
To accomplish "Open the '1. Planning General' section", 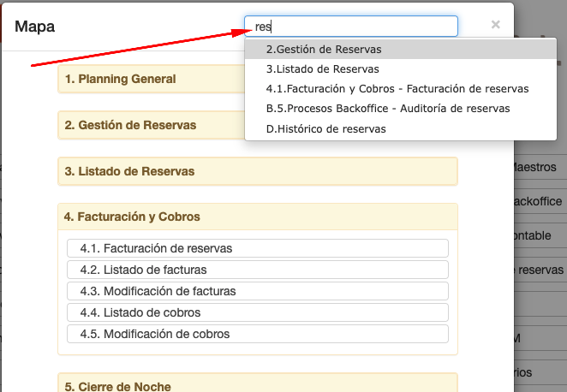I will point(121,79).
